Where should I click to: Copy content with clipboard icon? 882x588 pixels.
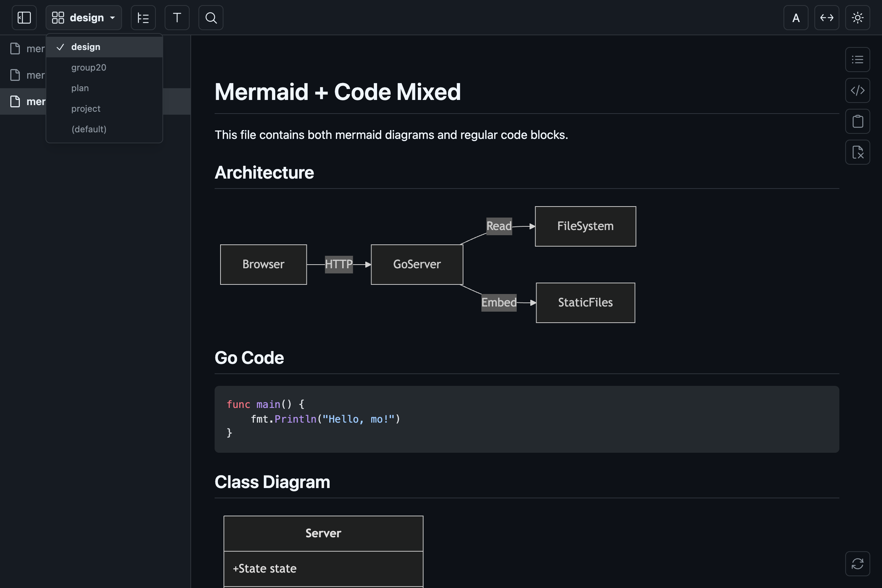tap(857, 121)
